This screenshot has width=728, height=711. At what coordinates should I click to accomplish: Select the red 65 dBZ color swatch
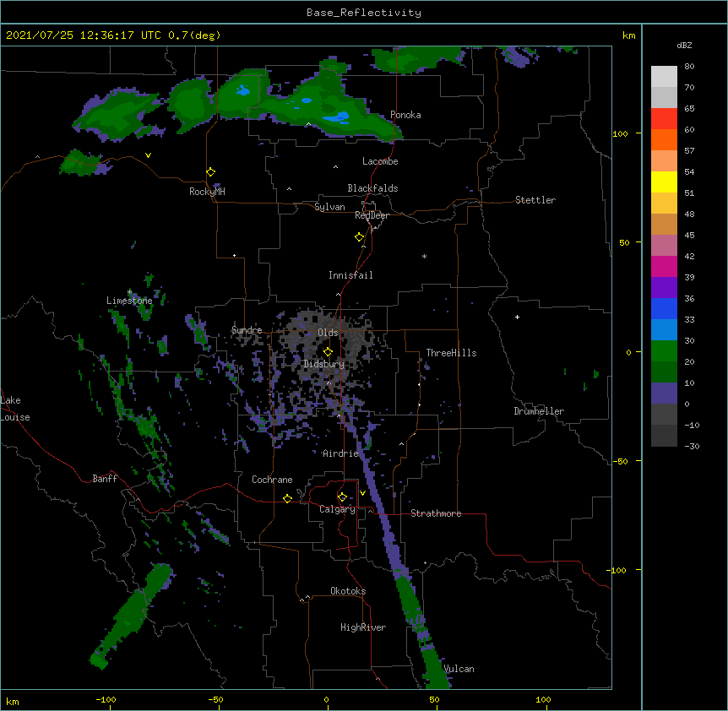point(664,118)
